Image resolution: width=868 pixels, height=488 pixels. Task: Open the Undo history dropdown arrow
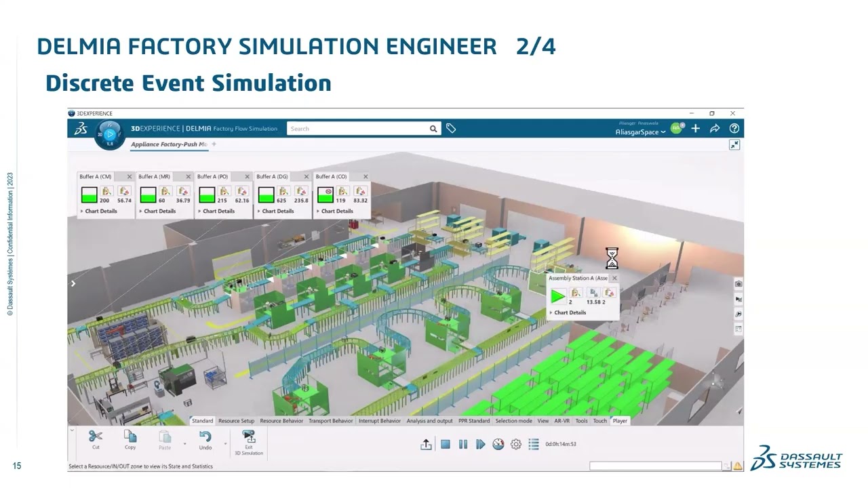tap(225, 445)
